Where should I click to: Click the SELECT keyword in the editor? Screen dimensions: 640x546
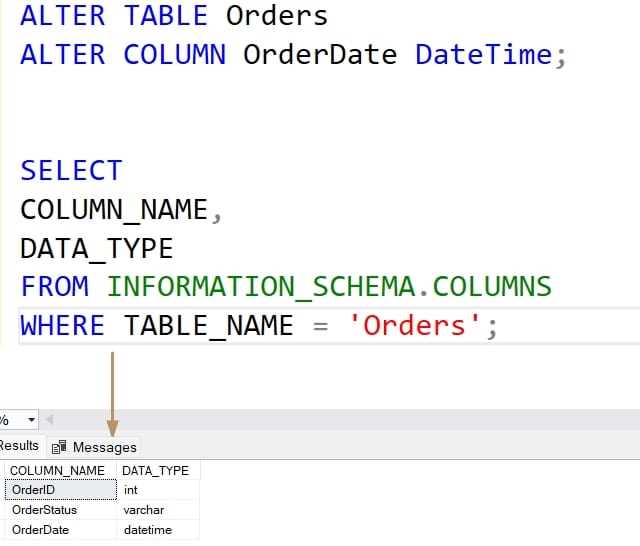tap(71, 170)
